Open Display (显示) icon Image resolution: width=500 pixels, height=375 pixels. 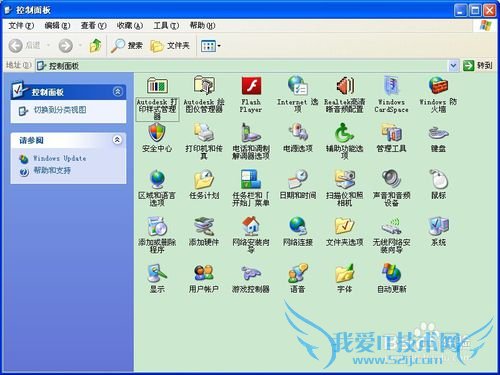(157, 273)
